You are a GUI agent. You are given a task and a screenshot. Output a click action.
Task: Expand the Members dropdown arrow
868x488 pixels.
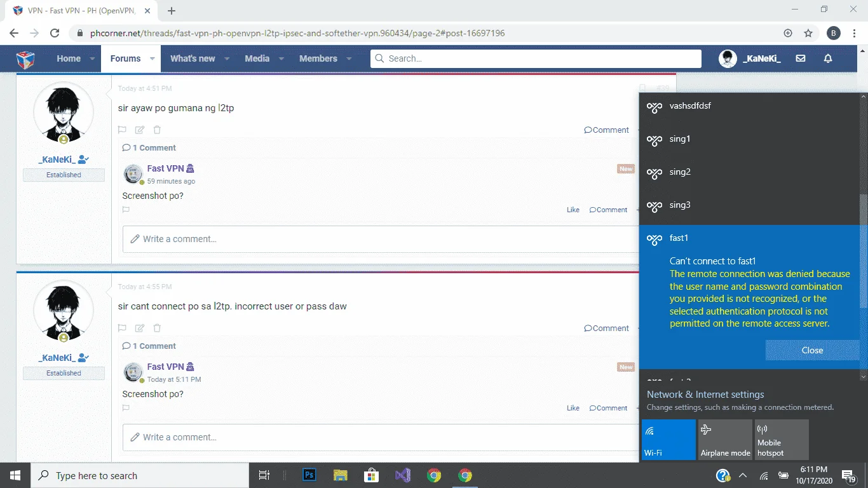click(x=349, y=58)
